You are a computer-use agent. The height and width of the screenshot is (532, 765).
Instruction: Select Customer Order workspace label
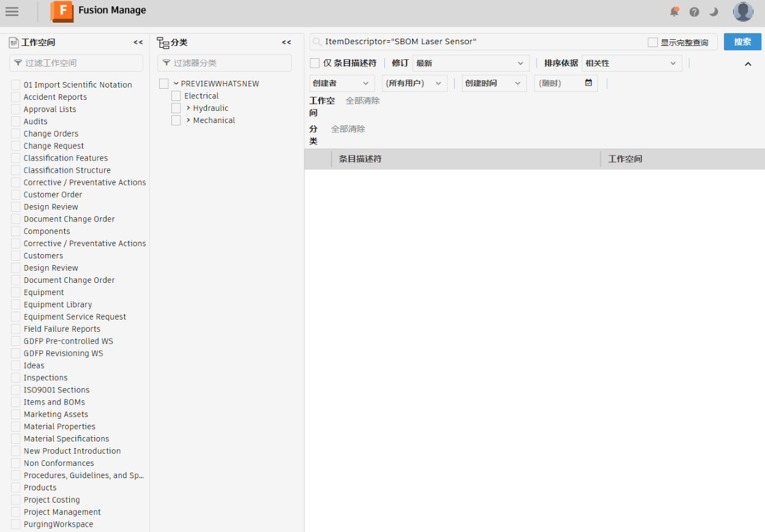click(53, 195)
